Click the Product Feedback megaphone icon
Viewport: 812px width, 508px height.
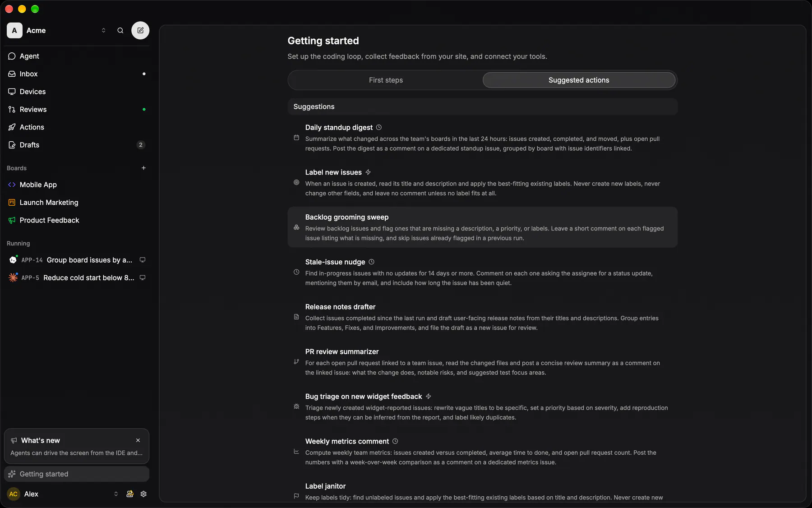tap(12, 220)
